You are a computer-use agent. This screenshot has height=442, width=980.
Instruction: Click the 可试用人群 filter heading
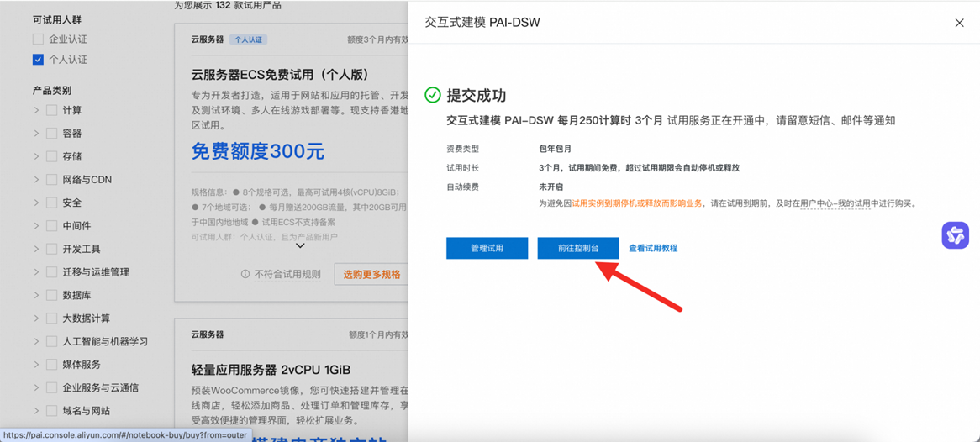(x=57, y=18)
